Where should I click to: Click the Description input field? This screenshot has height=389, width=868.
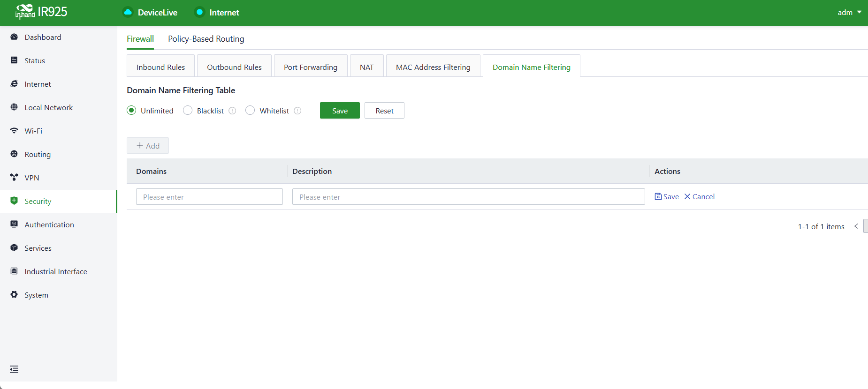(468, 197)
